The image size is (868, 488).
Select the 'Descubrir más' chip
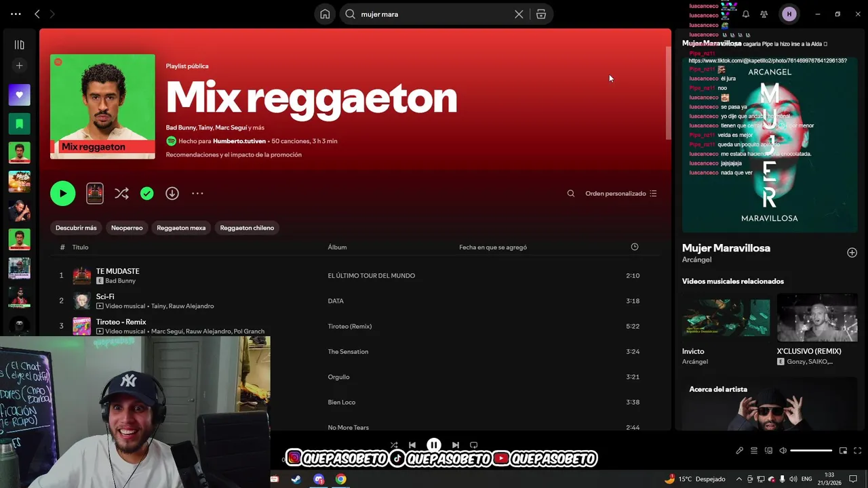click(76, 228)
